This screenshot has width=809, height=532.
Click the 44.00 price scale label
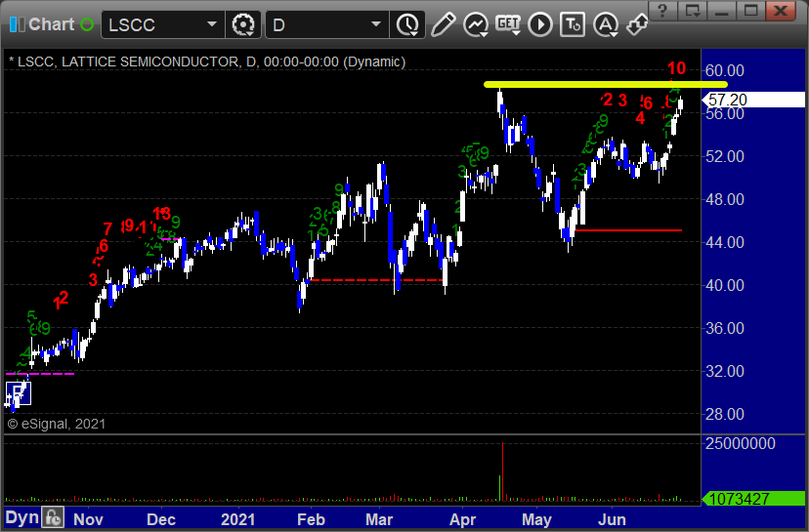pyautogui.click(x=725, y=242)
